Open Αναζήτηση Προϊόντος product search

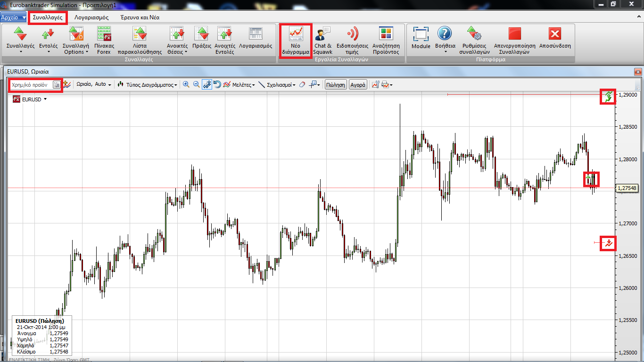386,40
